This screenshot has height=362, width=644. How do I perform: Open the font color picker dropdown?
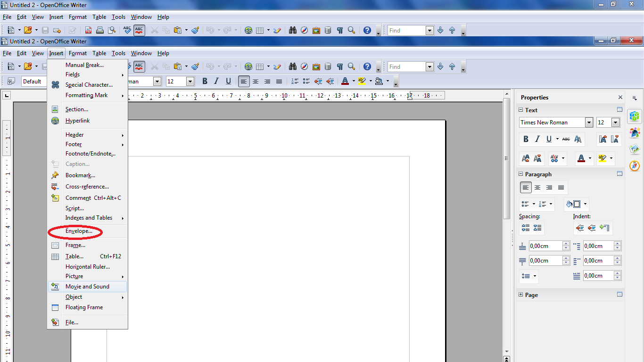tap(589, 157)
